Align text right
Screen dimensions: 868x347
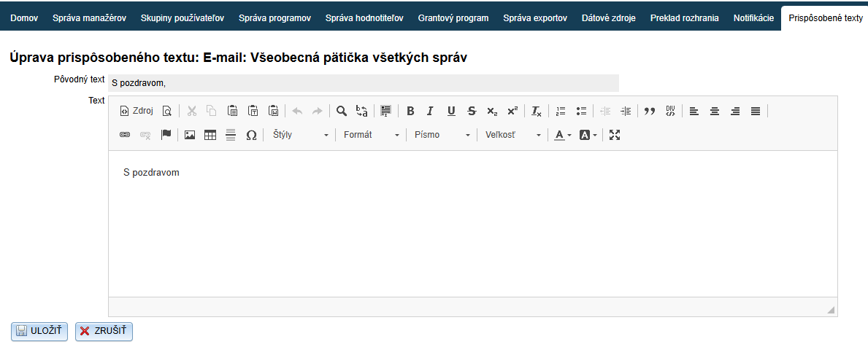coord(735,111)
